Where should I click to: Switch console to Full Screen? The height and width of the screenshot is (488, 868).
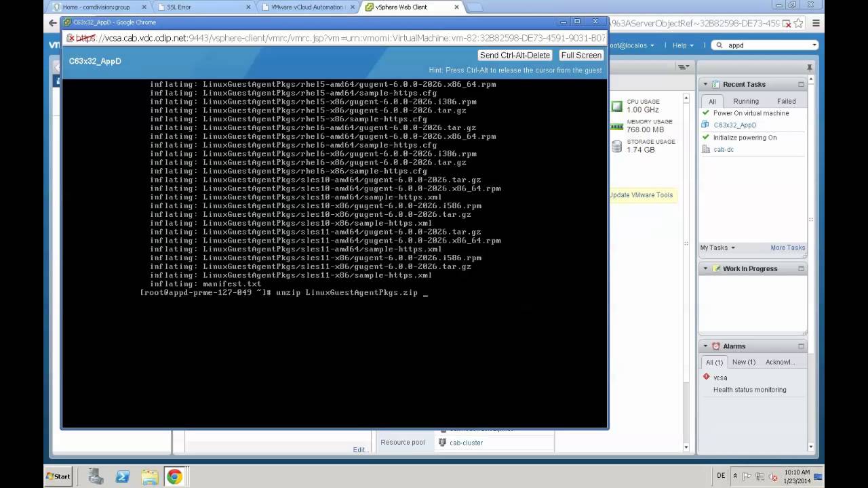tap(581, 55)
